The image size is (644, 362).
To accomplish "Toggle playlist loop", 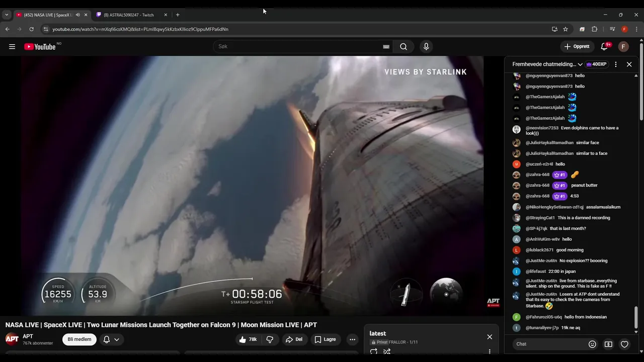I will [374, 352].
